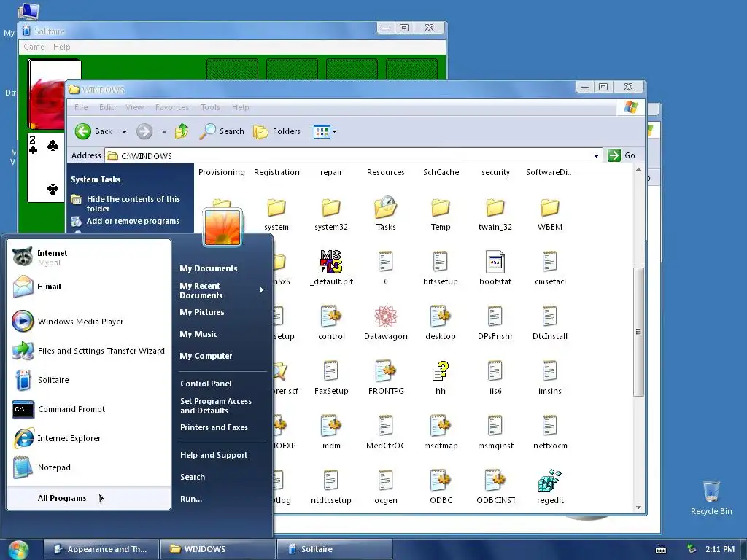This screenshot has height=560, width=747.
Task: Click the Explorer vertical scrollbar thumb
Action: 638,332
